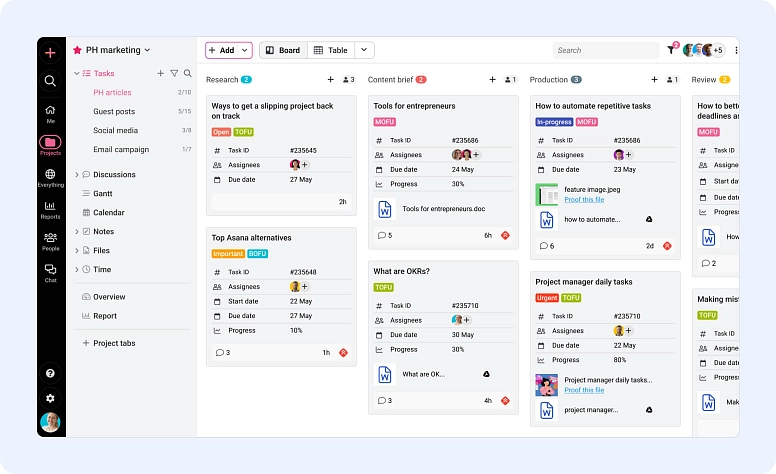The height and width of the screenshot is (474, 776).
Task: Click the 'Proof this file' link for feature image.jpeg
Action: pyautogui.click(x=584, y=199)
